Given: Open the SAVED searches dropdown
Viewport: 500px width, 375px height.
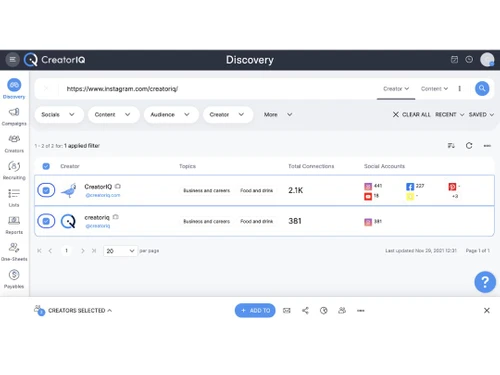Looking at the screenshot, I should [481, 114].
